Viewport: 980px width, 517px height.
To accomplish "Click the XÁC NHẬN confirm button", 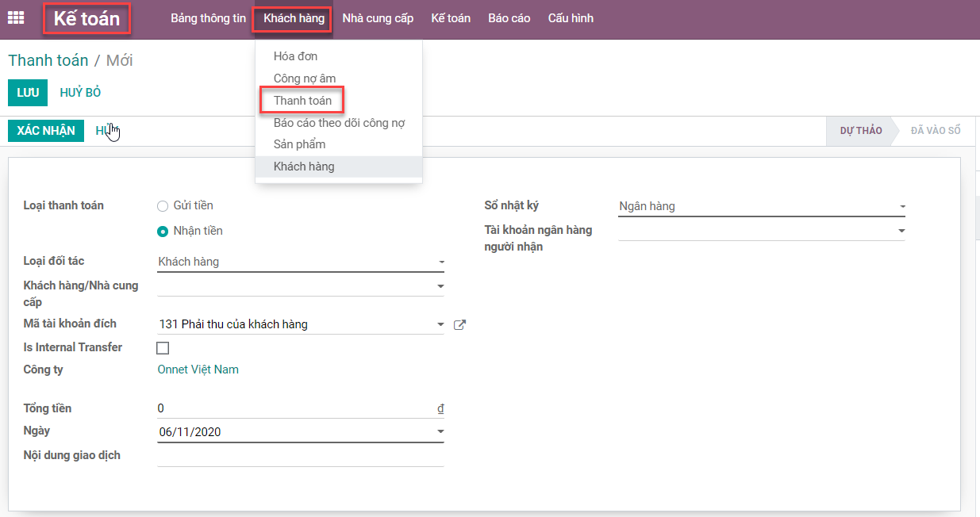I will pyautogui.click(x=46, y=131).
